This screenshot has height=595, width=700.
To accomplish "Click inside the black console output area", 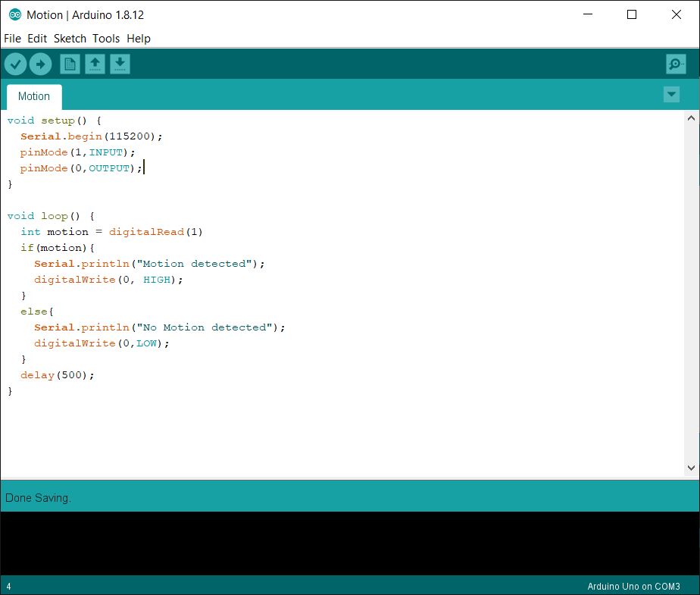I will [x=350, y=543].
